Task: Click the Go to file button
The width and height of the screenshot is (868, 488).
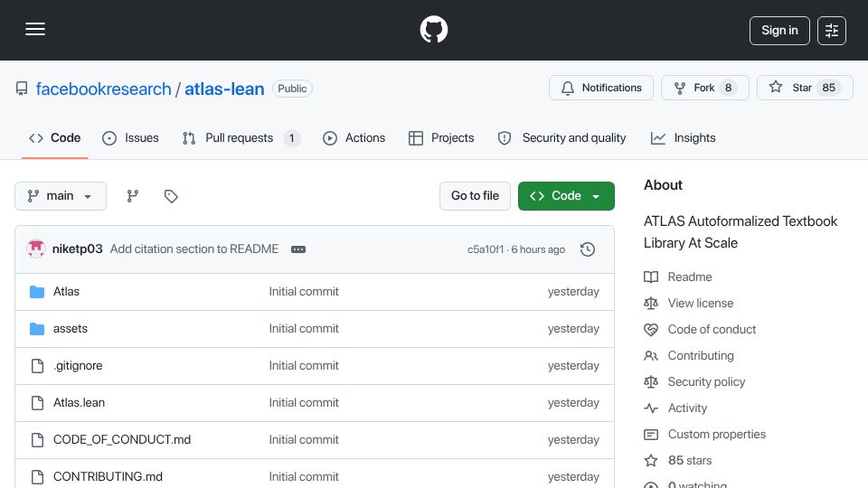Action: 475,196
